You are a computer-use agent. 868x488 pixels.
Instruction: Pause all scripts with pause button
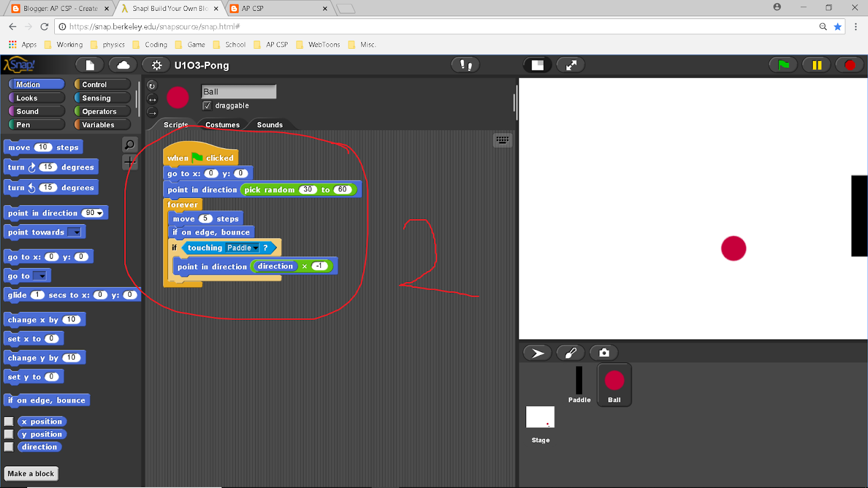pos(816,65)
